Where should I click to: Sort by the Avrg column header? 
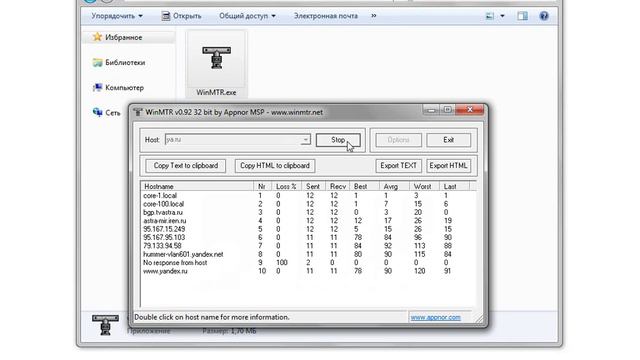tap(394, 187)
